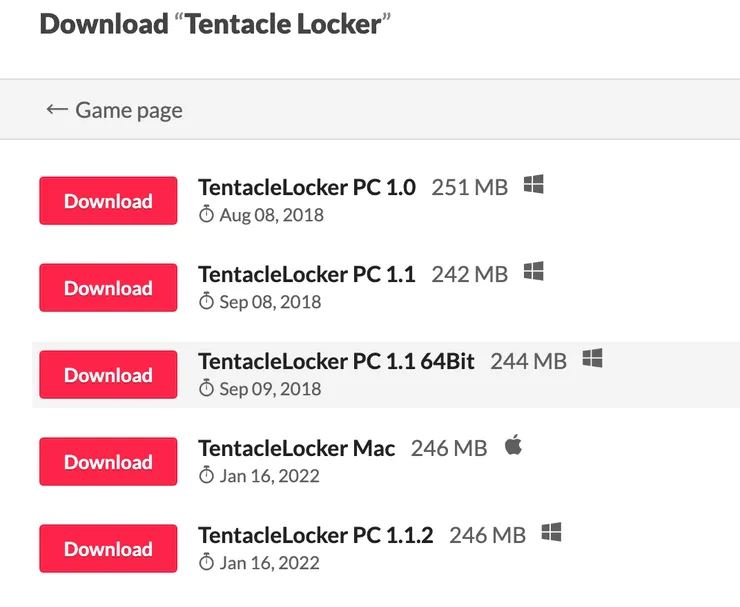This screenshot has height=607, width=740.
Task: Download TentacleLocker PC 1.0
Action: click(108, 201)
